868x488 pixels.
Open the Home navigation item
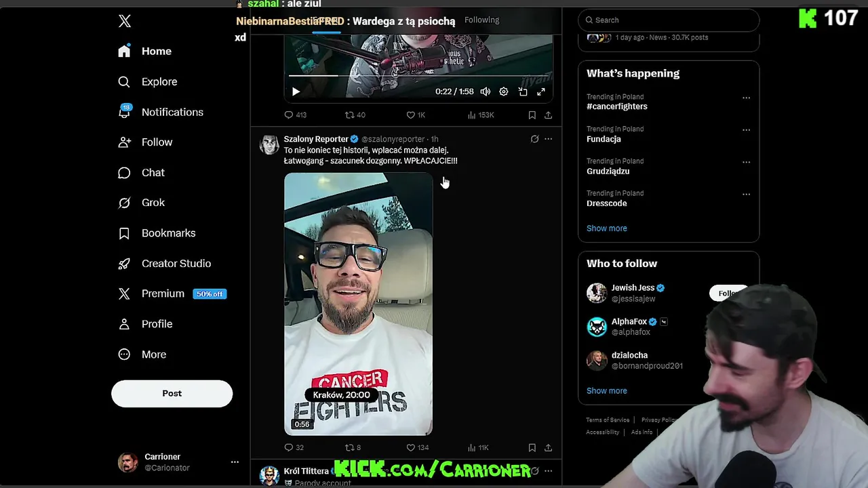coord(145,52)
